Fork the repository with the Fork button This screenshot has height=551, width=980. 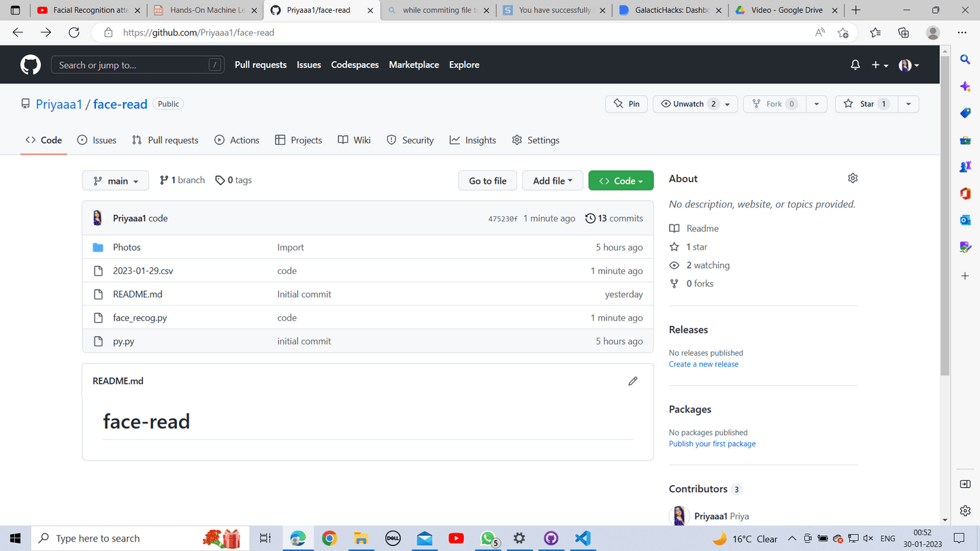click(x=774, y=104)
